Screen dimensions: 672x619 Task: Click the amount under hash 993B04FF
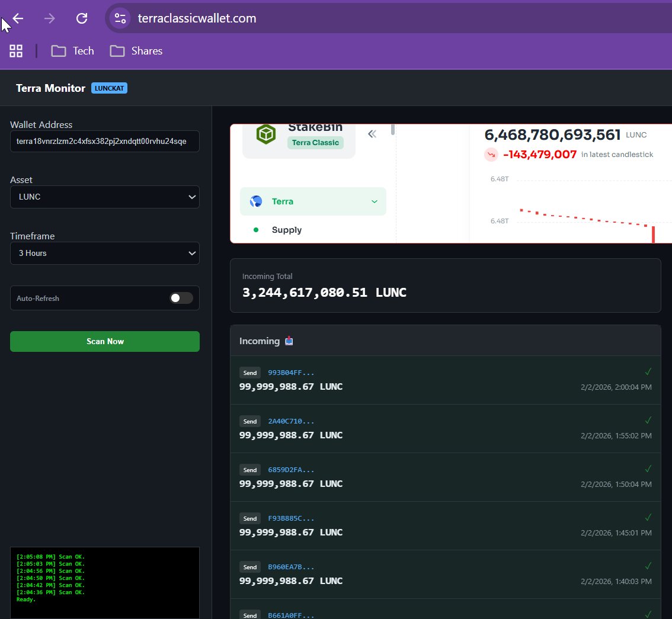(x=291, y=387)
